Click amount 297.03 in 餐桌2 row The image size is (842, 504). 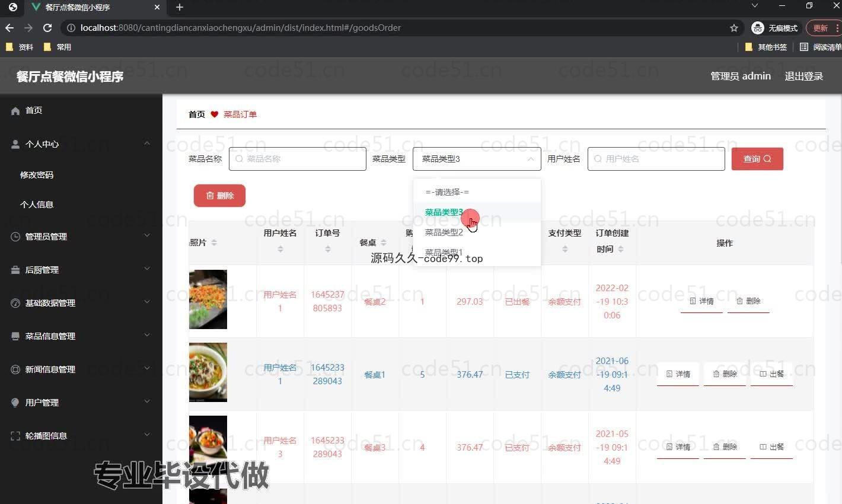tap(470, 302)
